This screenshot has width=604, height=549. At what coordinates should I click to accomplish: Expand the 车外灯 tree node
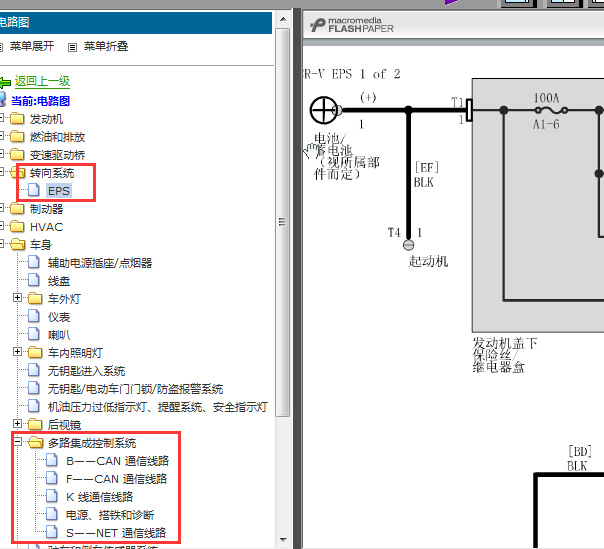pyautogui.click(x=17, y=298)
